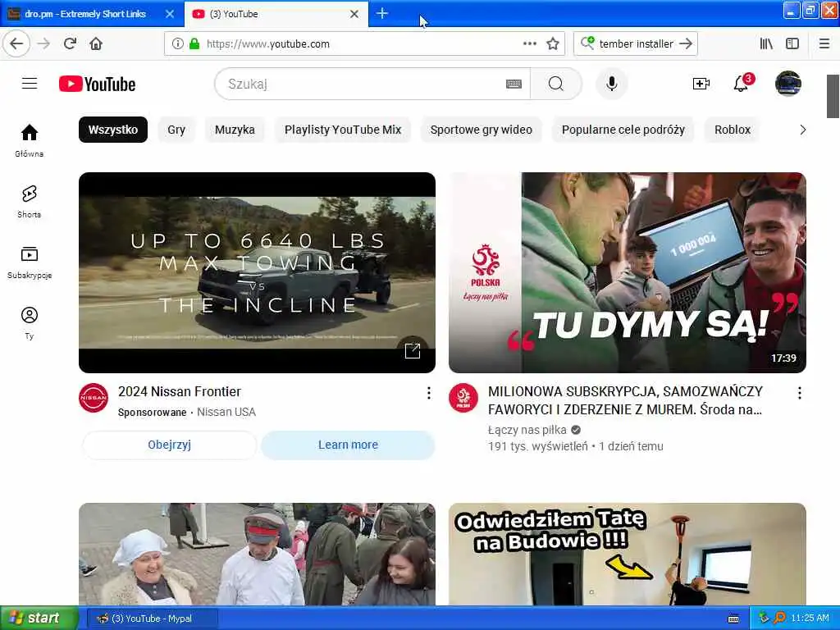Open the YouTube hamburger guide menu
Screen dimensions: 840x630
[x=30, y=84]
